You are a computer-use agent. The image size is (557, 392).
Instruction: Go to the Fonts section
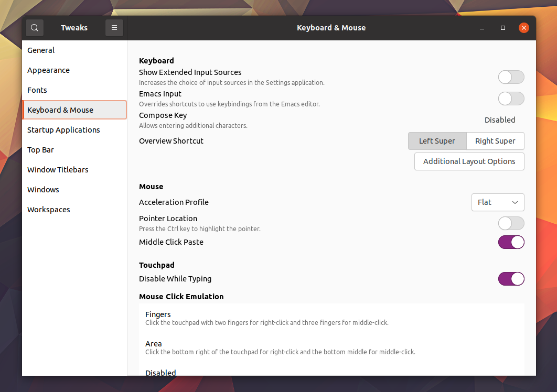pyautogui.click(x=37, y=90)
